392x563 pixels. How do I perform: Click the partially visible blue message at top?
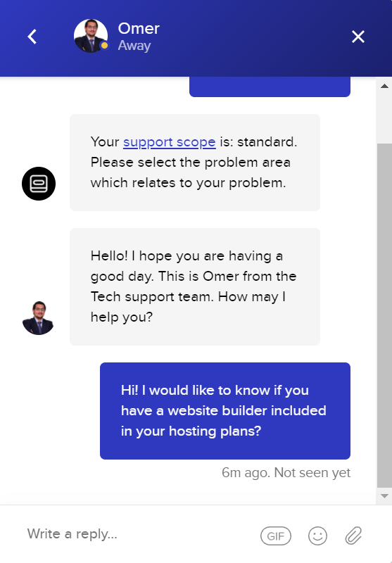[270, 87]
